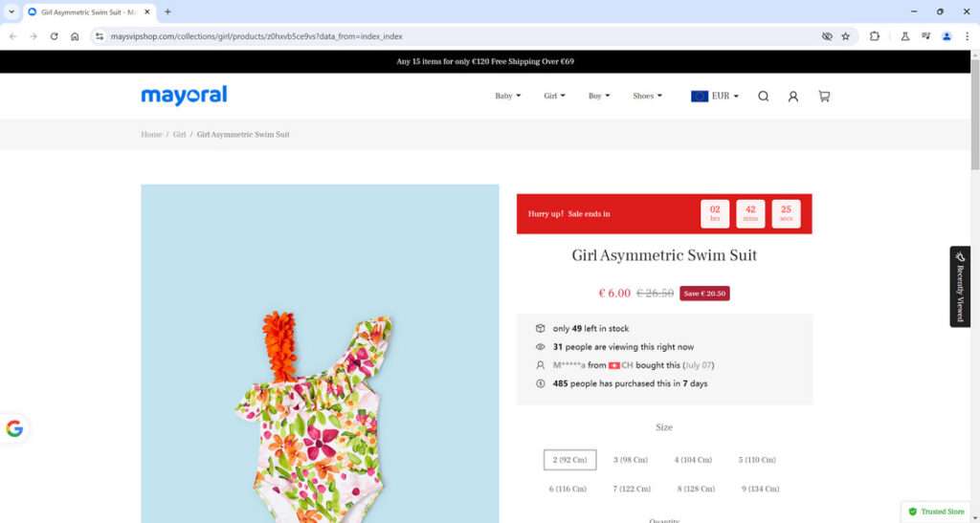Click the address bar URL
This screenshot has height=523, width=980.
click(256, 36)
